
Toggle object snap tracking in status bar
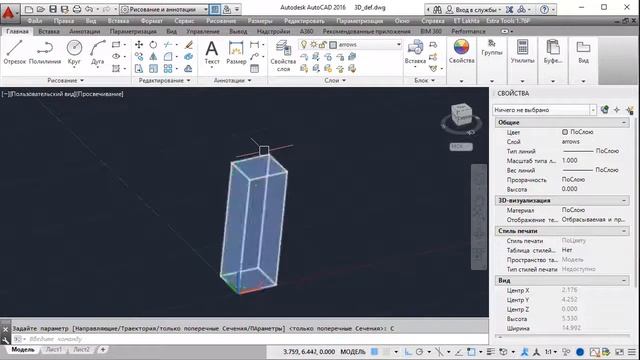[458, 351]
